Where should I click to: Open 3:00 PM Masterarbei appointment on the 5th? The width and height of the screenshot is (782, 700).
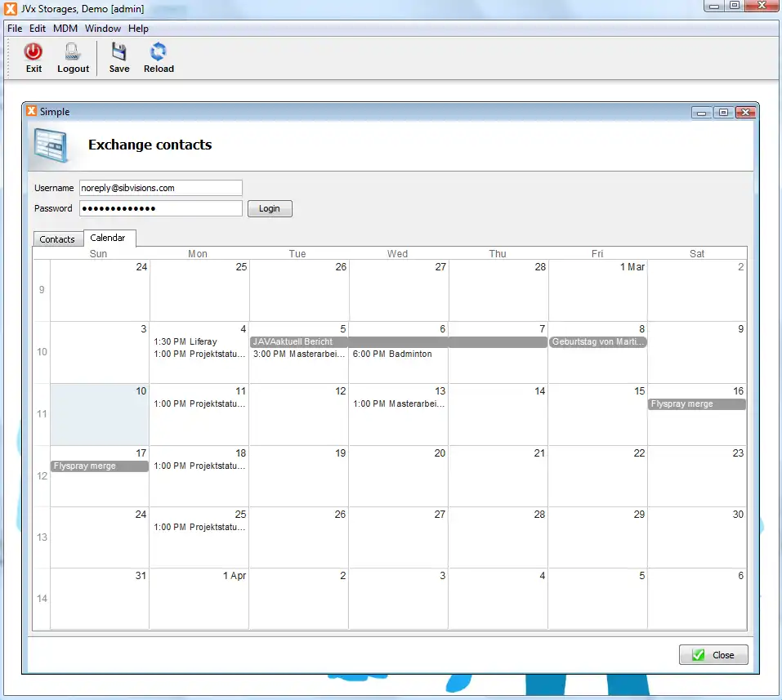tap(299, 354)
